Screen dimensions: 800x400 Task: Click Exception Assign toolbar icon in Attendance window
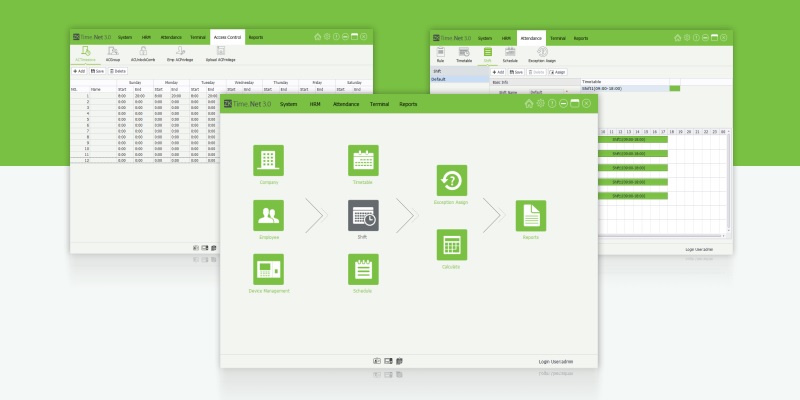tap(542, 52)
